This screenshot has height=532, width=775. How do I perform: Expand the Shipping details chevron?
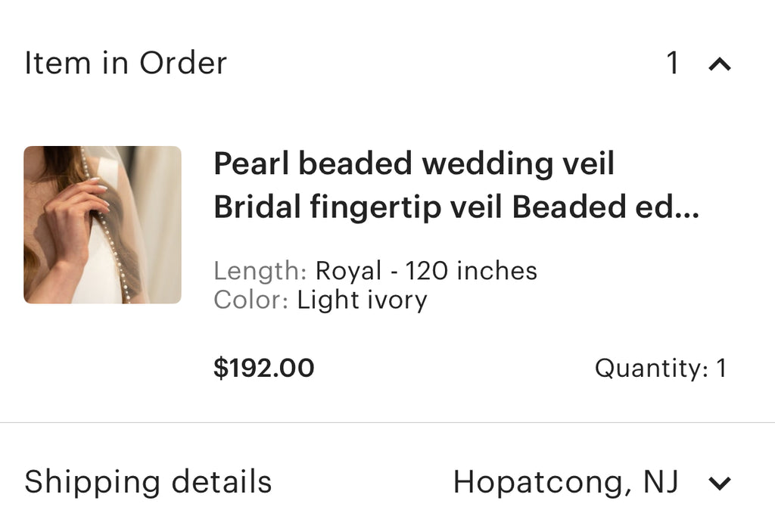coord(719,483)
